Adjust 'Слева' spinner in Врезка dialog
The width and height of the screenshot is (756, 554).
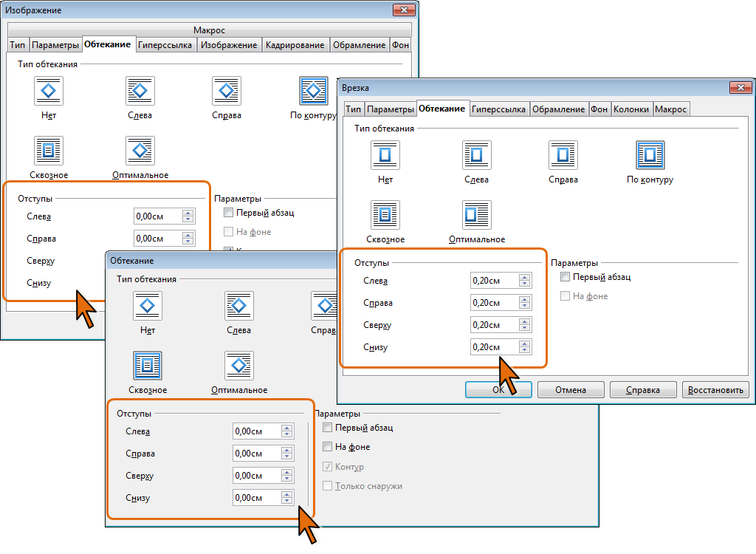pos(525,281)
